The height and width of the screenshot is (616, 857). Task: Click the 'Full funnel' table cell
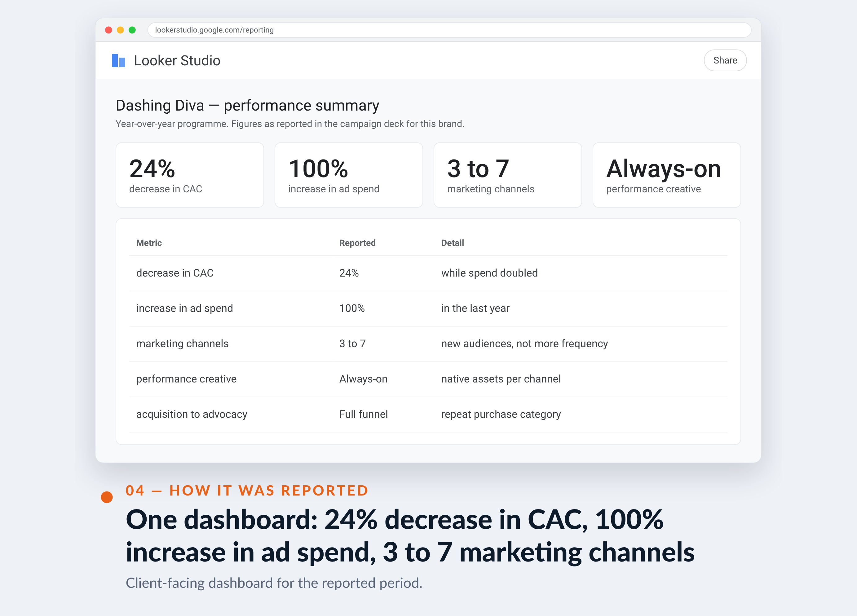(x=363, y=414)
